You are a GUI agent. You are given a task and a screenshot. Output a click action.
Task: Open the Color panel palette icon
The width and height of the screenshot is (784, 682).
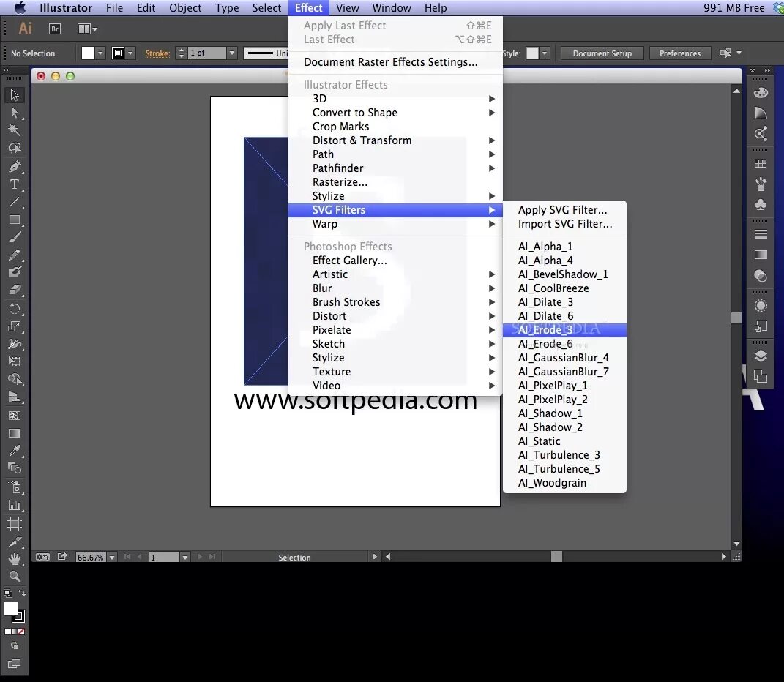pyautogui.click(x=761, y=92)
